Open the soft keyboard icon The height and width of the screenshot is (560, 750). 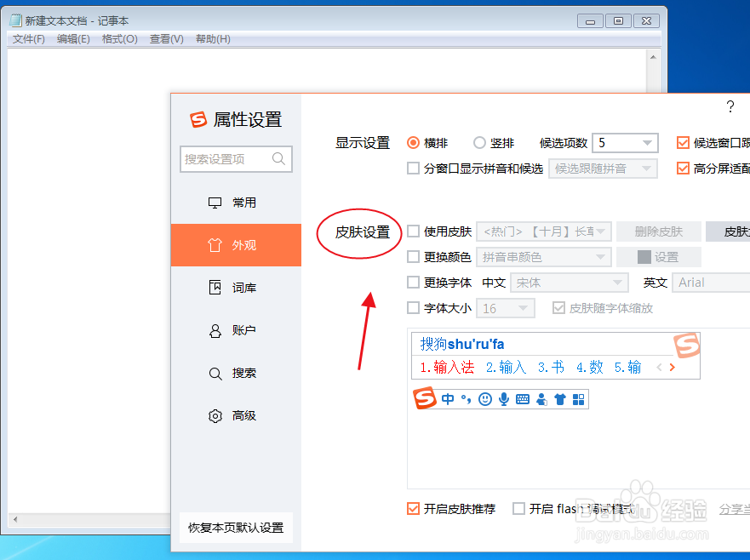[x=523, y=399]
